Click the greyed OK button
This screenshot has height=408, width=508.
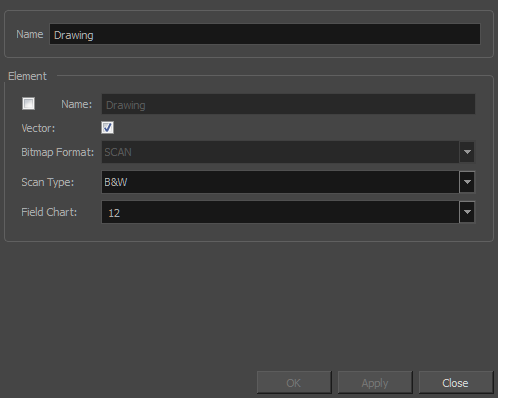point(294,383)
